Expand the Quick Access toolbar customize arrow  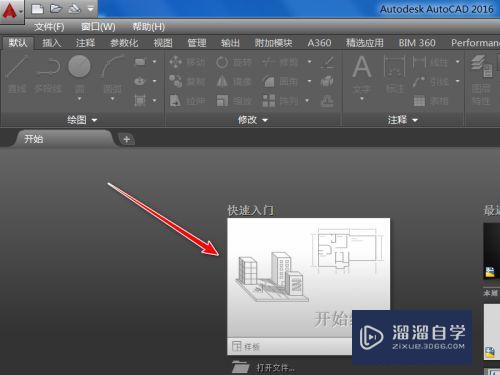[90, 9]
